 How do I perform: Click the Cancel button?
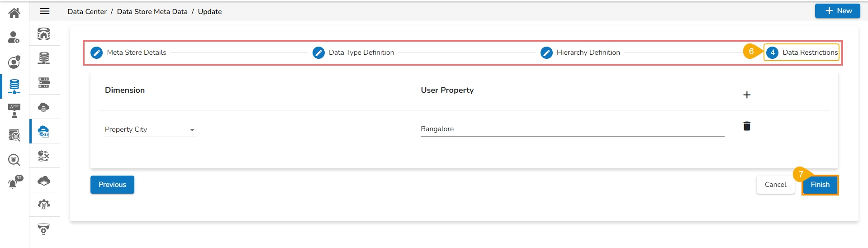775,185
